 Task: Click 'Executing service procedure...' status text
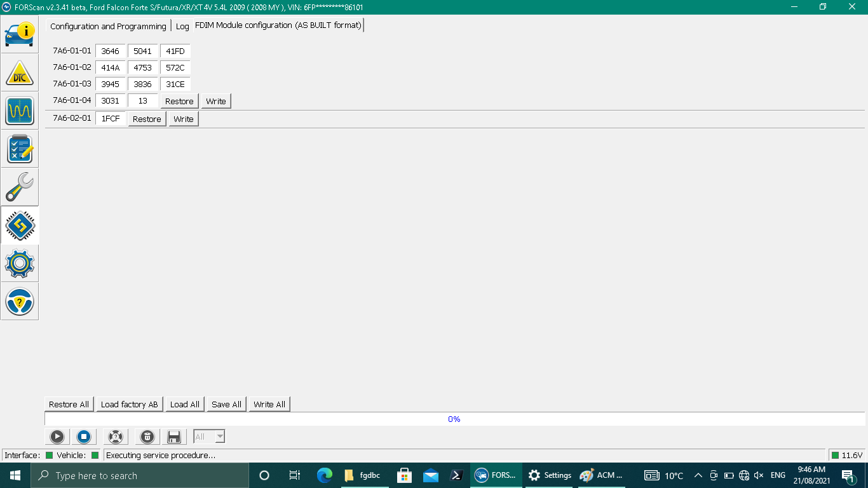[x=161, y=455]
